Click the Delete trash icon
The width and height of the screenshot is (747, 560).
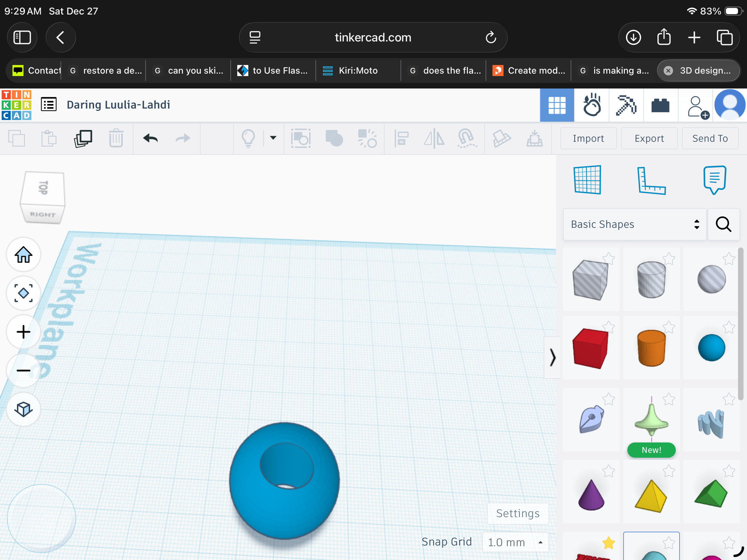tap(116, 139)
